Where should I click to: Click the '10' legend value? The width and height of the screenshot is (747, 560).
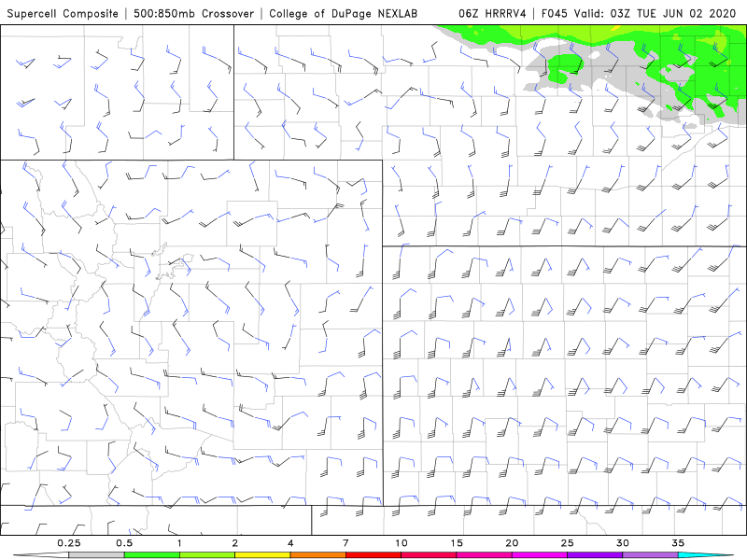[x=402, y=543]
